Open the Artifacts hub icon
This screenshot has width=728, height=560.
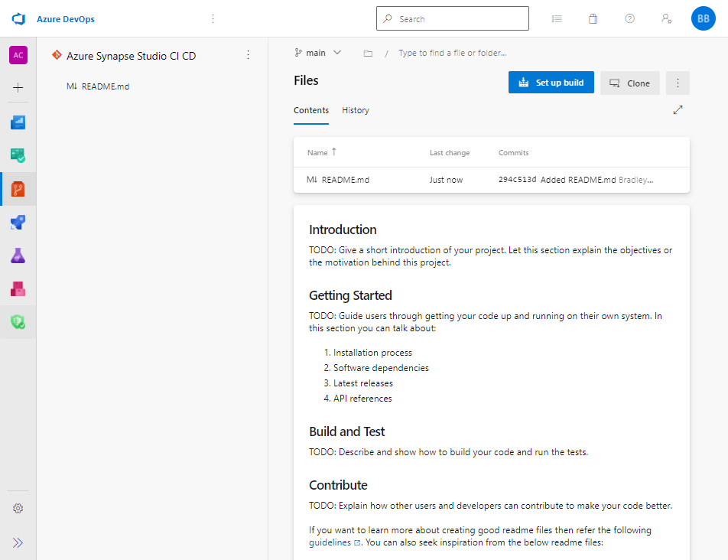pos(18,289)
